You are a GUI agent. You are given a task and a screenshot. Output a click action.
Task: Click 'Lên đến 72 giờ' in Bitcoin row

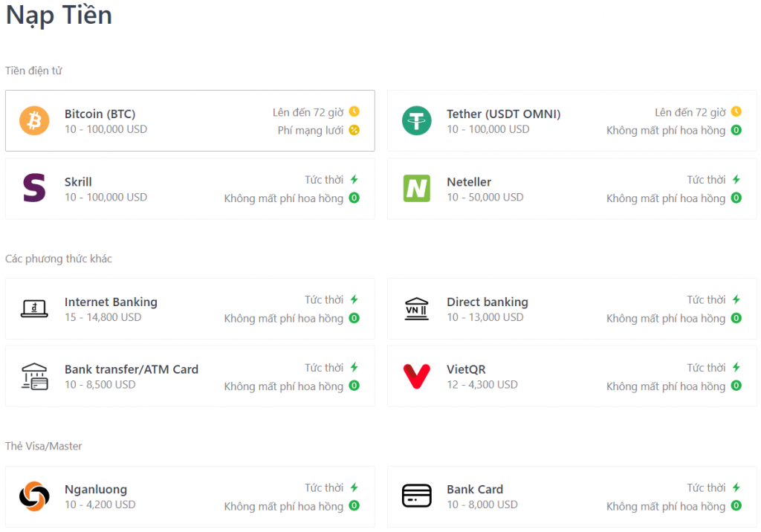click(308, 113)
